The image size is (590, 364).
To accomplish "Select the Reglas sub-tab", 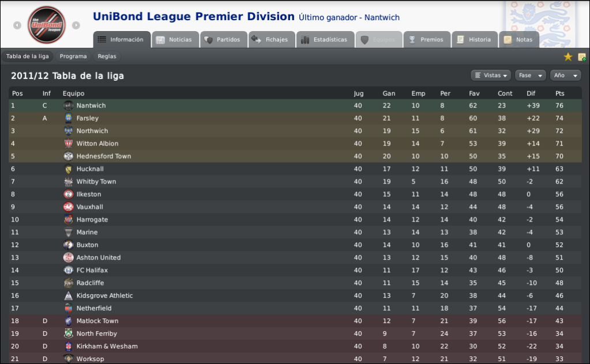I will (x=107, y=56).
